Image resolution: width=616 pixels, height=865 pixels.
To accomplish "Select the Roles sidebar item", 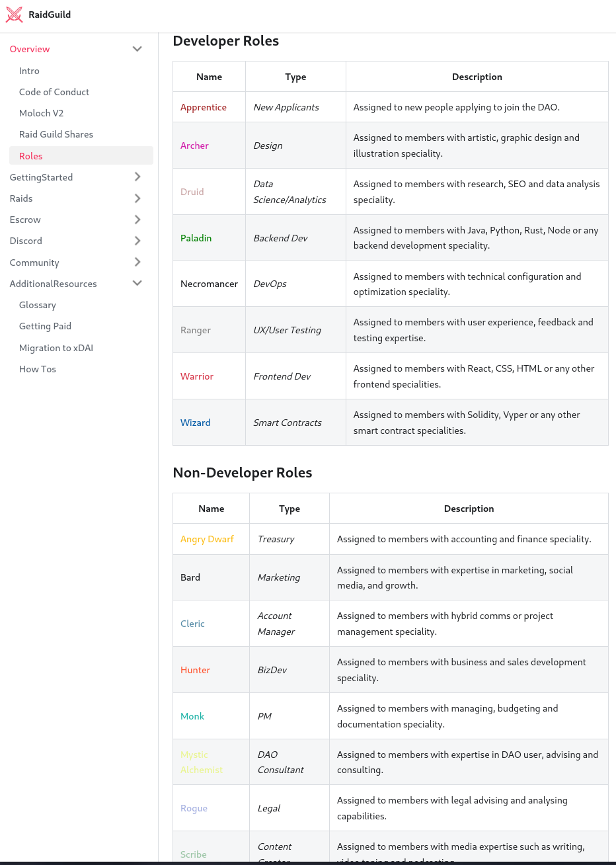I will coord(81,155).
